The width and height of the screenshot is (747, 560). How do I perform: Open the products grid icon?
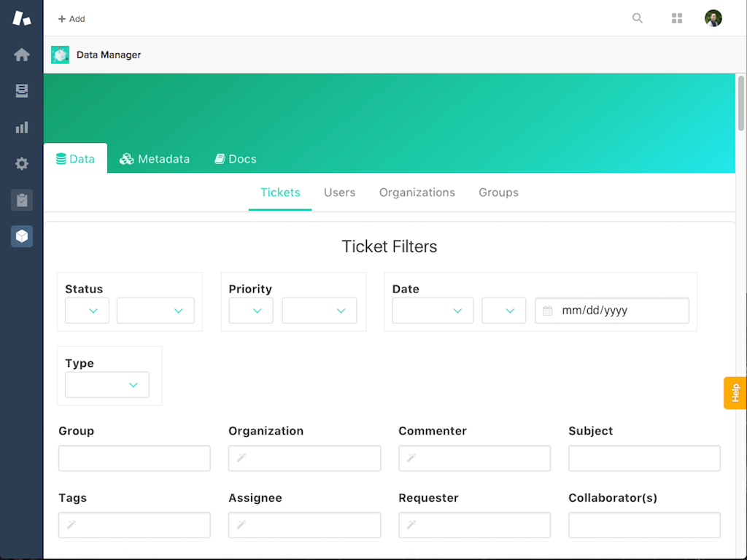click(x=677, y=18)
